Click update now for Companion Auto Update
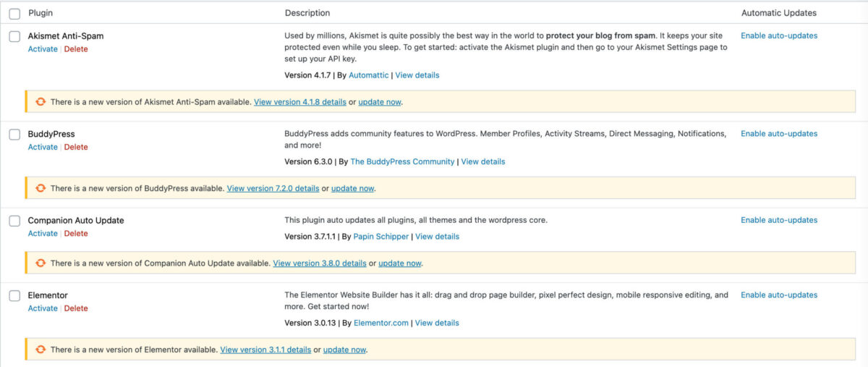This screenshot has width=868, height=367. 400,263
